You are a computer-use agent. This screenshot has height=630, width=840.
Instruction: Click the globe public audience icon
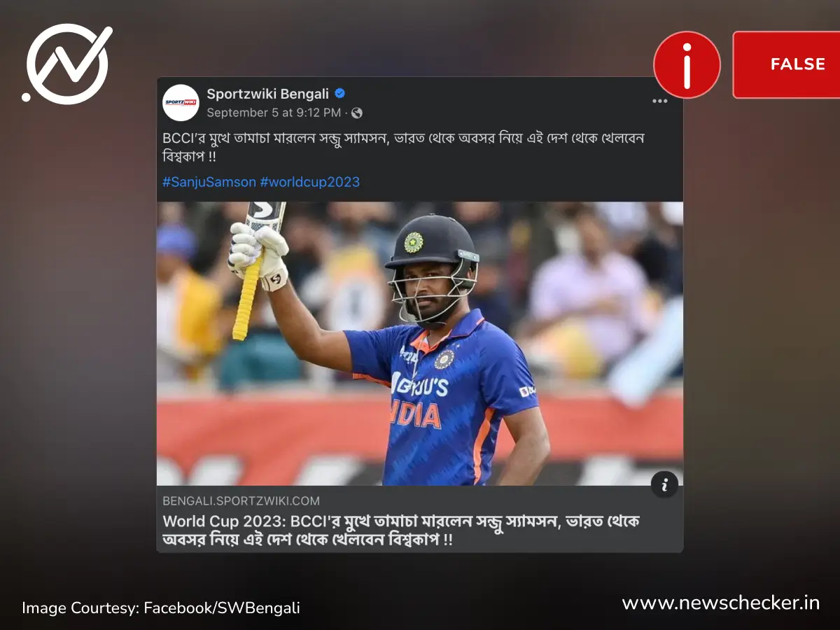[x=356, y=113]
